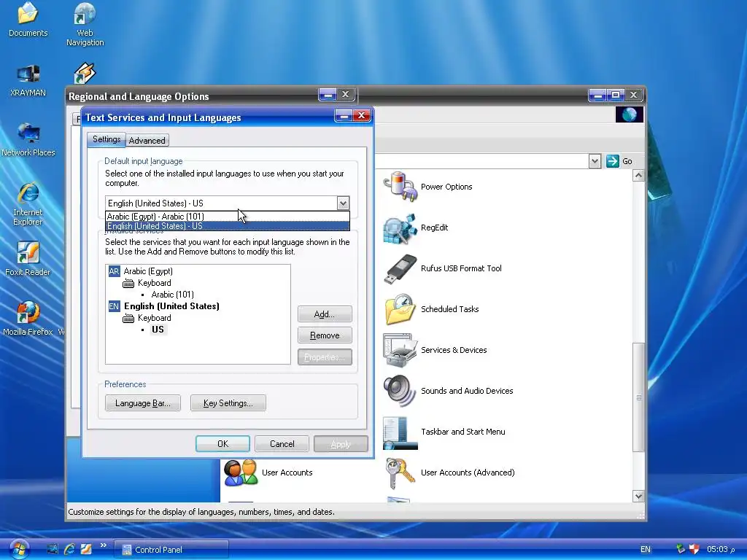Open the Services & Devices icon
The image size is (747, 560).
(x=435, y=350)
